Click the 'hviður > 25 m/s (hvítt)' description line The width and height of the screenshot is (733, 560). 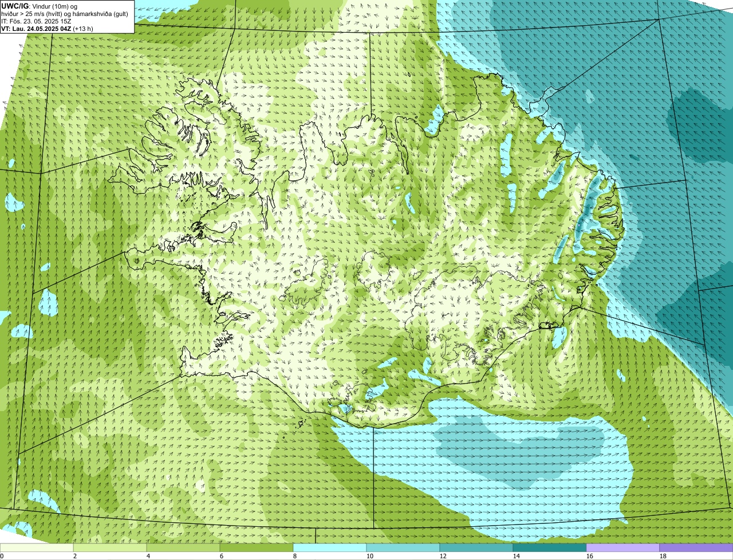pos(65,14)
